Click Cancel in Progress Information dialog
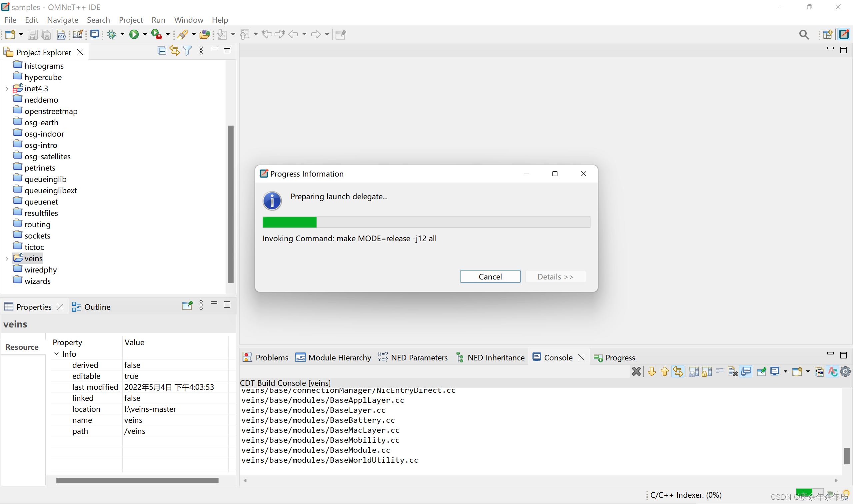 [x=490, y=276]
